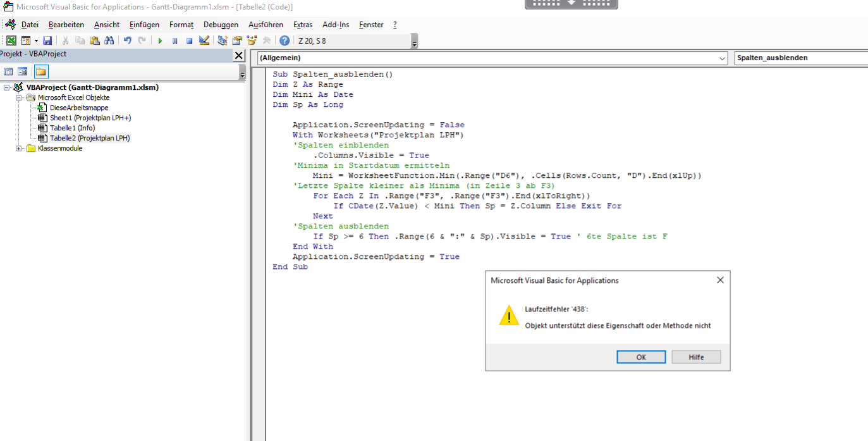Click the VBA application icon in menu bar

coord(9,25)
